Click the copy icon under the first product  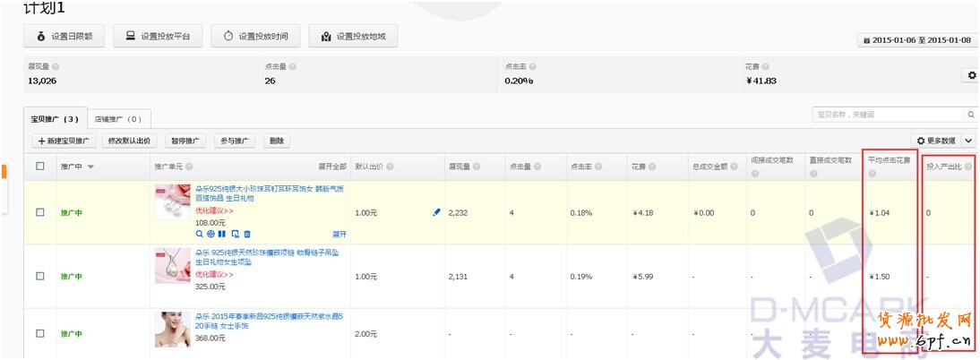pyautogui.click(x=235, y=234)
